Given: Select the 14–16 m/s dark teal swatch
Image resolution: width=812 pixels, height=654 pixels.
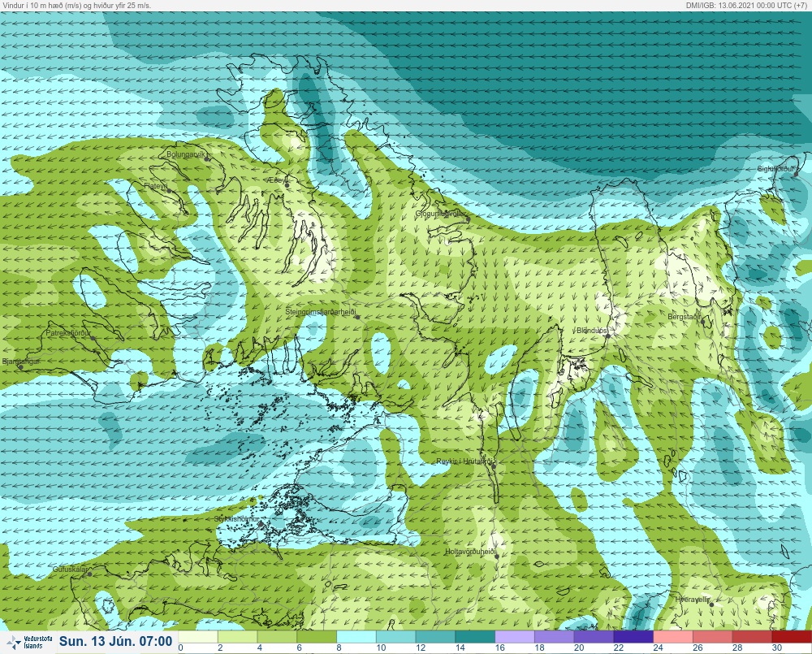Looking at the screenshot, I should tap(475, 637).
